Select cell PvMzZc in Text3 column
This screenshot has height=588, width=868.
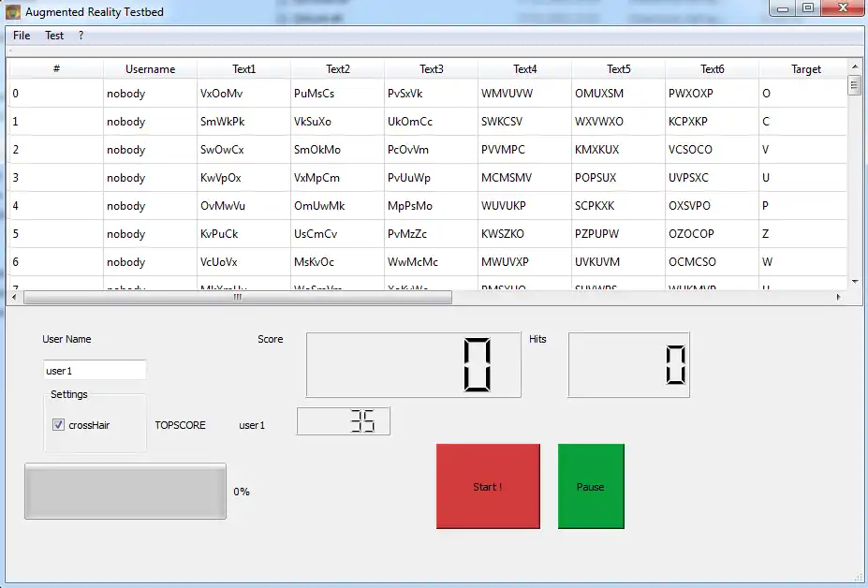pos(431,234)
